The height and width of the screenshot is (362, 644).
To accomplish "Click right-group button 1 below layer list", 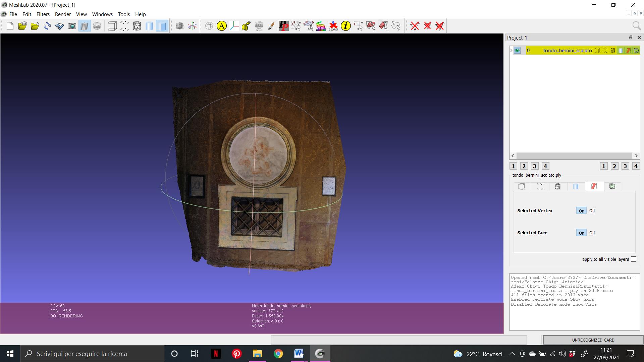I will [x=604, y=166].
